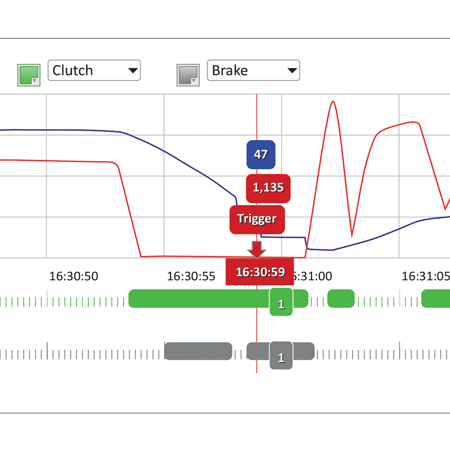Click the blue 47 value badge
450x450 pixels.
(x=261, y=154)
